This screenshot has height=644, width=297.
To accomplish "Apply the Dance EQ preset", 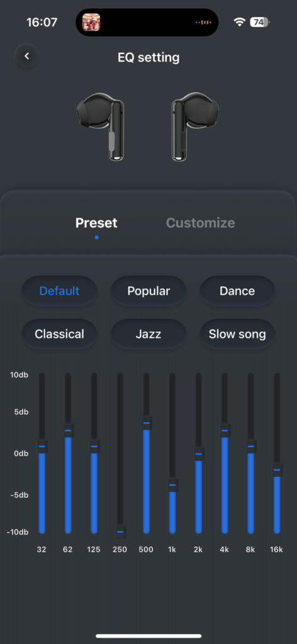I will point(237,291).
